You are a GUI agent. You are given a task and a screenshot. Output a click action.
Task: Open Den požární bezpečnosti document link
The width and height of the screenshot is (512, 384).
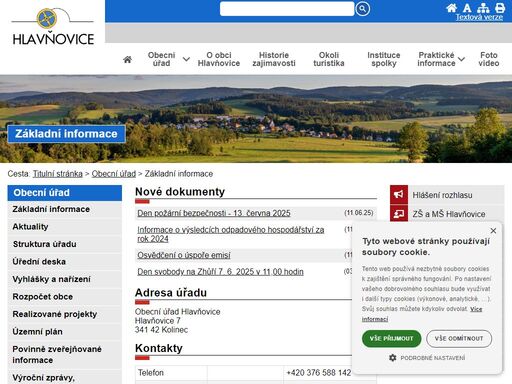point(214,213)
